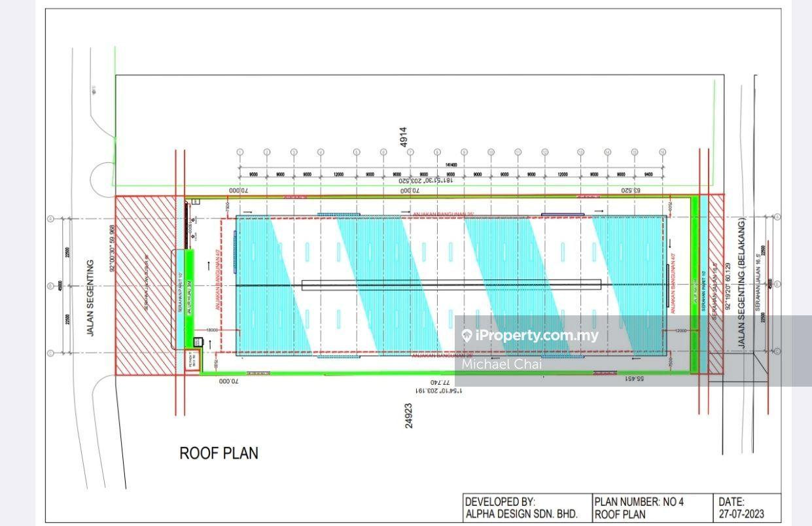Click grid bubble number 1 at top
Viewport: 812px width, 526px height.
(x=239, y=152)
